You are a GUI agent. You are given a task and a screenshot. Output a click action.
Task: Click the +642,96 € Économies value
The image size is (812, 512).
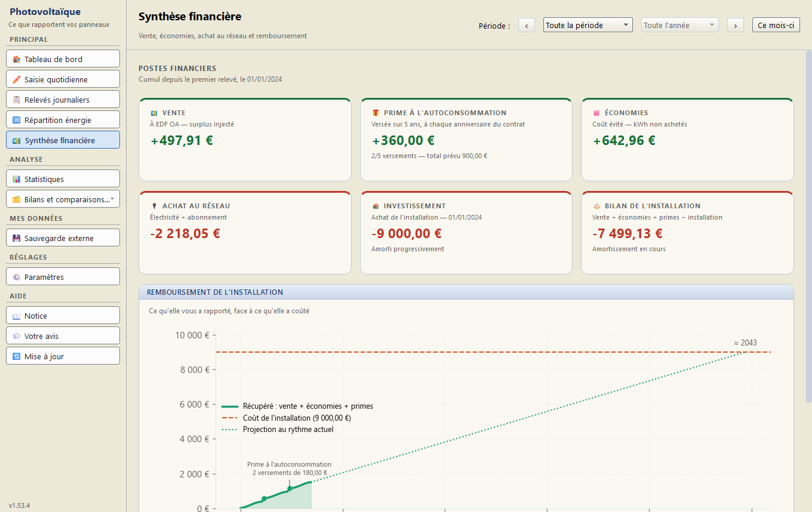(624, 141)
